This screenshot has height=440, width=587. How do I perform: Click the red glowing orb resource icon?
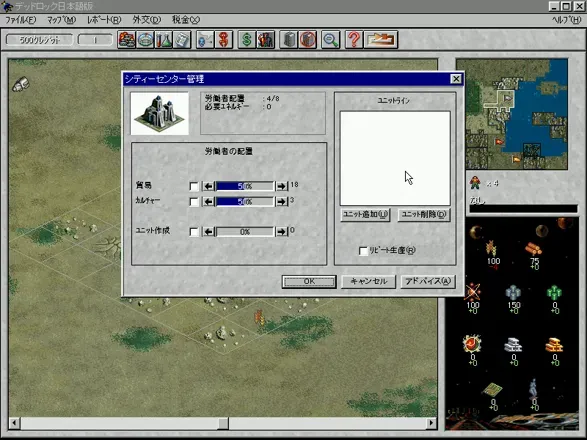pyautogui.click(x=472, y=343)
